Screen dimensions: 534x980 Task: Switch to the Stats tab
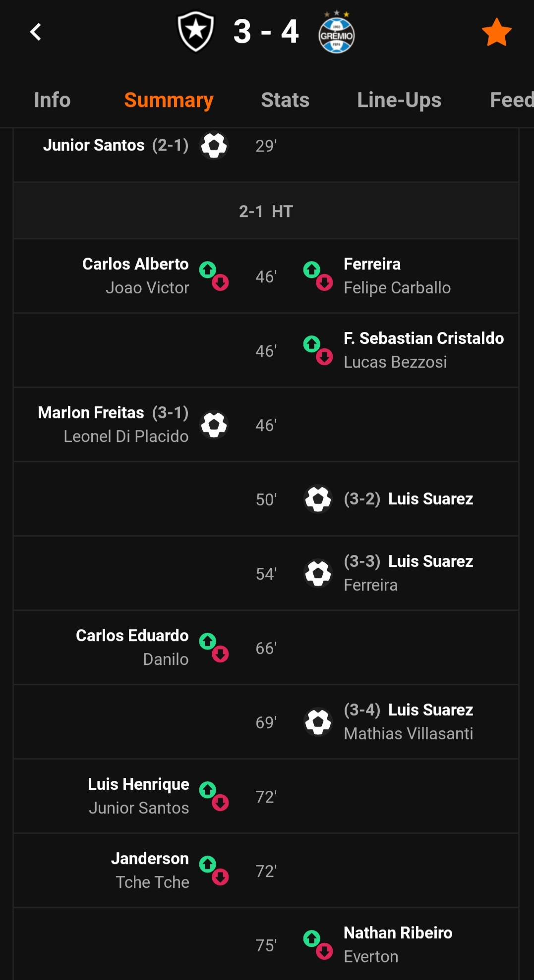pos(285,100)
